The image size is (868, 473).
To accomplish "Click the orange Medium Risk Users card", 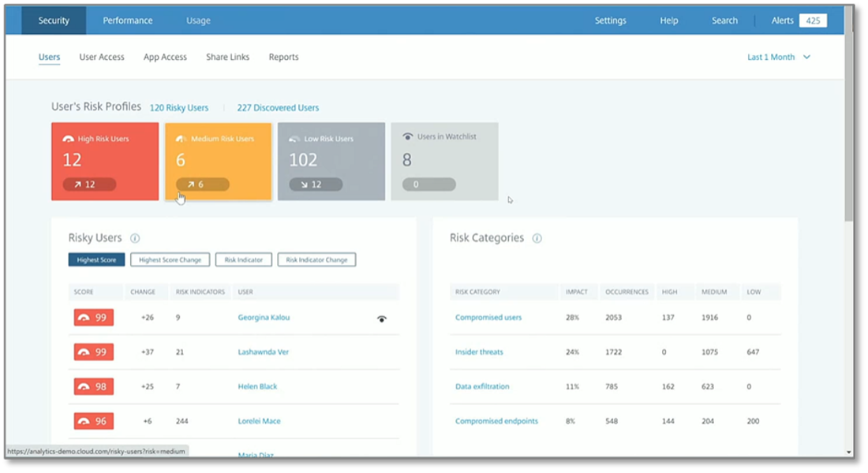I will tap(218, 161).
